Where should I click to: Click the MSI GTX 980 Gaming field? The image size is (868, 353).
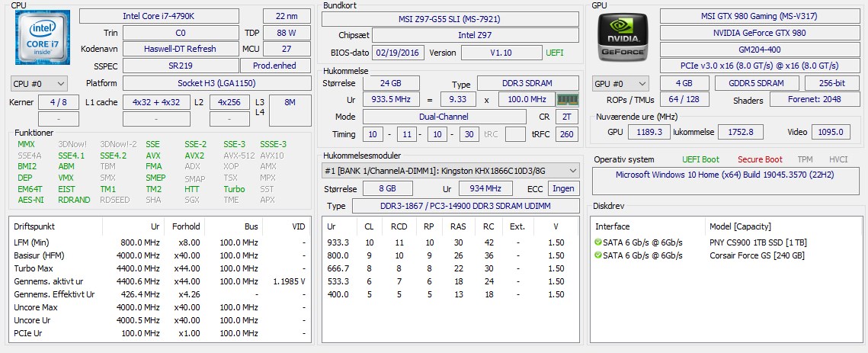pos(759,16)
